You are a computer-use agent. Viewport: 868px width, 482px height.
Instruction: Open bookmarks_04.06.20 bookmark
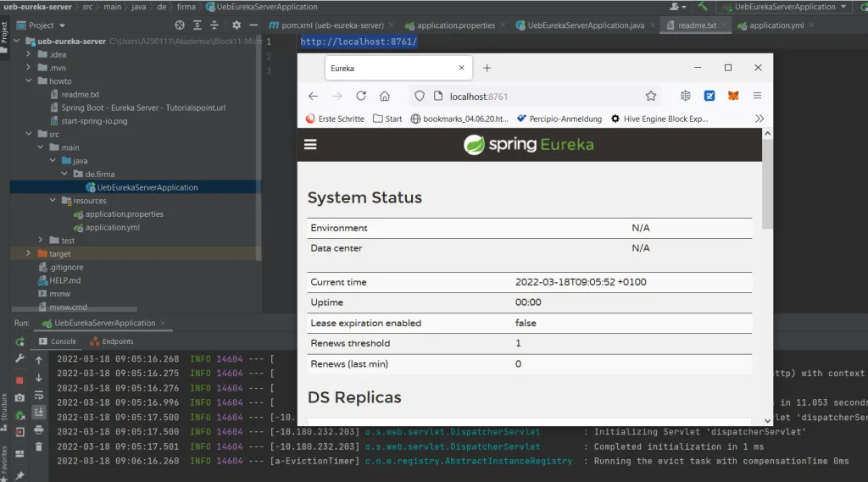click(x=459, y=119)
